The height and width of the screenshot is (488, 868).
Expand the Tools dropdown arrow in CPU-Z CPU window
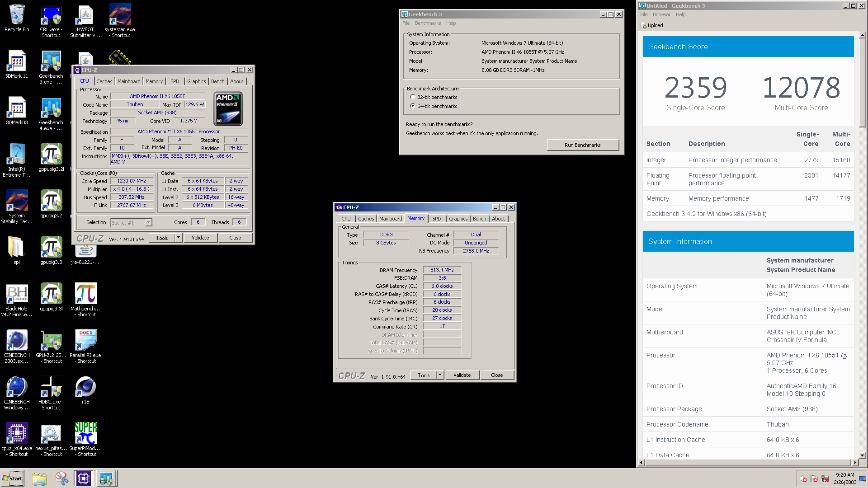pos(178,238)
